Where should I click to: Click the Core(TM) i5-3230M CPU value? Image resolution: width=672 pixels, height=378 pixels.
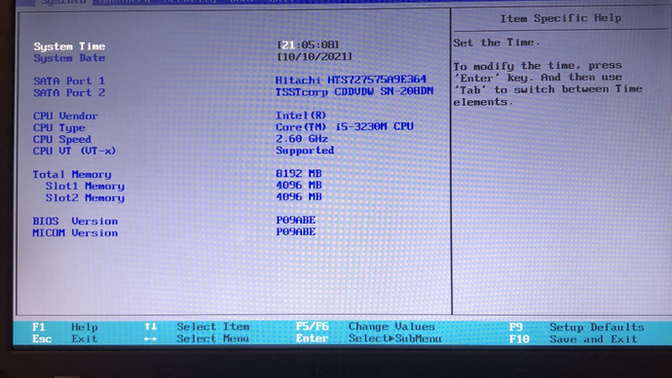coord(345,126)
